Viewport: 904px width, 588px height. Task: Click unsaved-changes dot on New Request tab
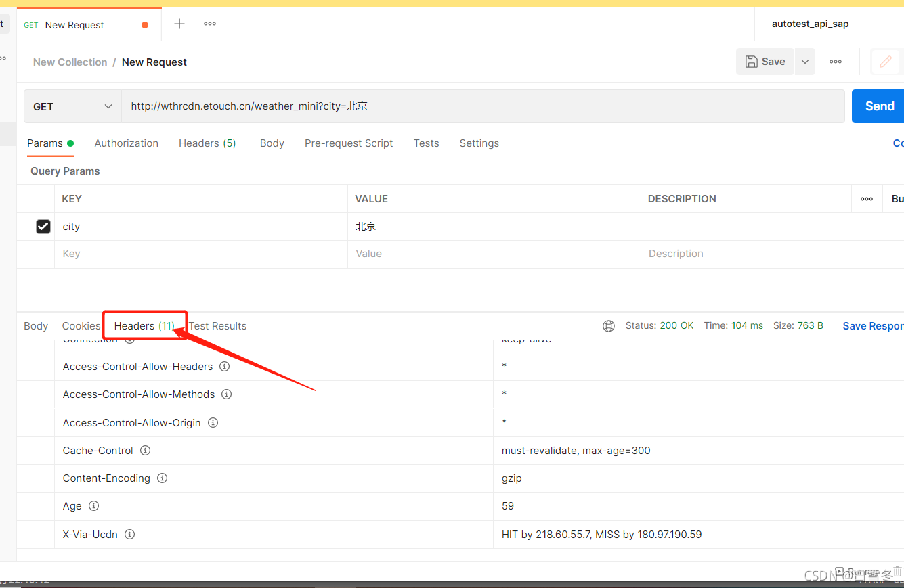pyautogui.click(x=145, y=25)
